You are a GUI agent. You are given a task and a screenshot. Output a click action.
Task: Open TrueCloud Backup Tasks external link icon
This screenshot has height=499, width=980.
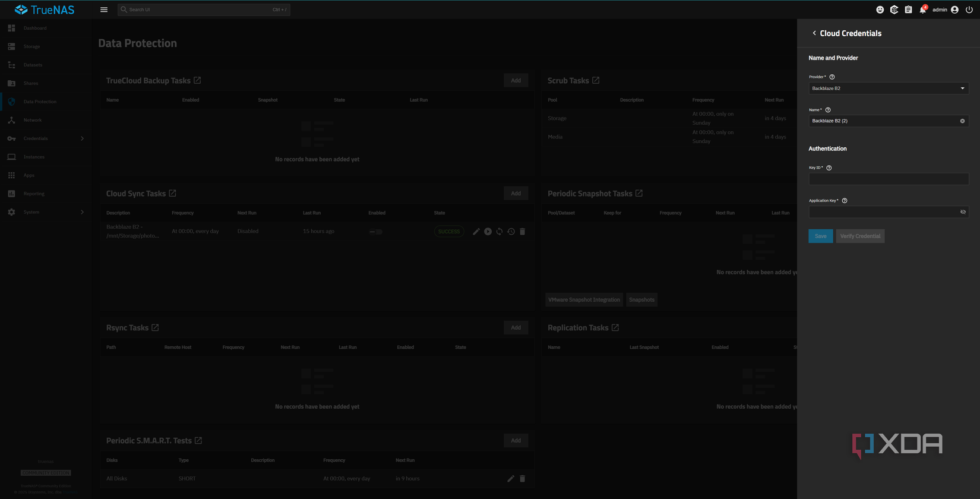(x=197, y=80)
